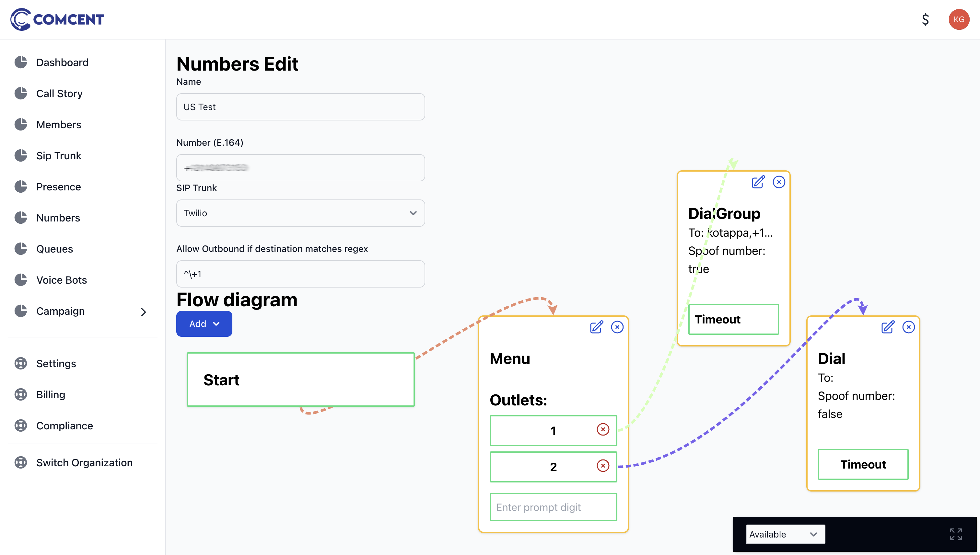Click Switch Organization link
The width and height of the screenshot is (980, 555).
[84, 462]
